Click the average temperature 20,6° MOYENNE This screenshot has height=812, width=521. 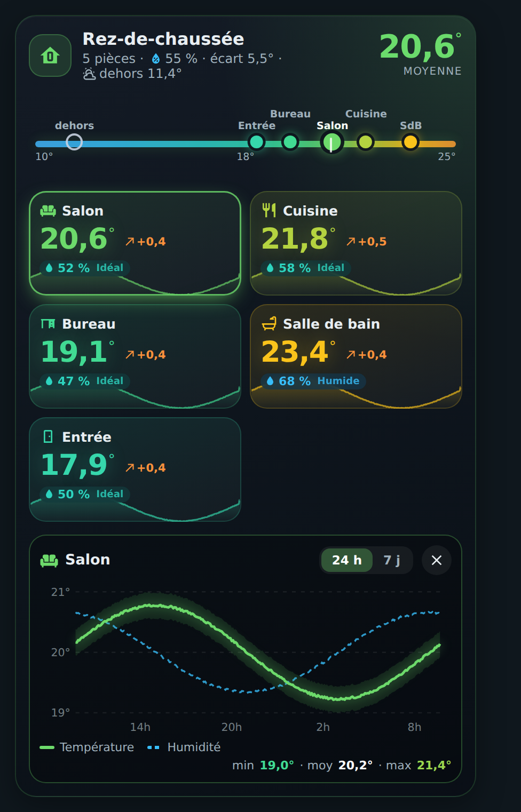click(421, 53)
